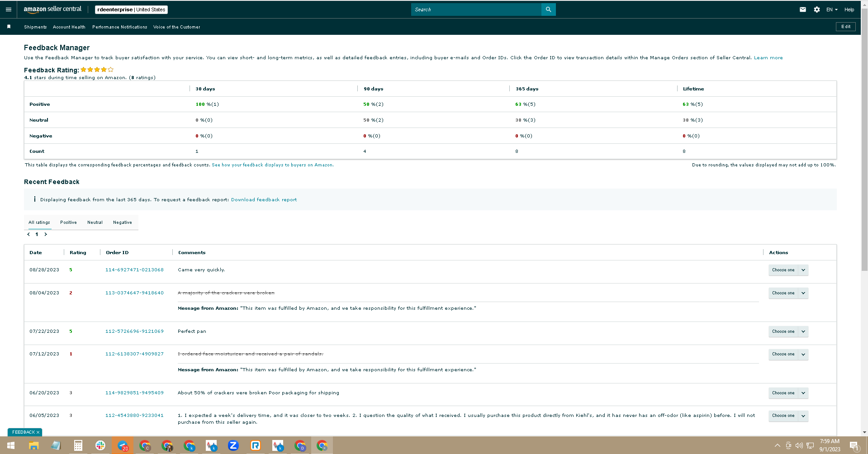
Task: Open the hamburger main menu
Action: click(x=9, y=9)
